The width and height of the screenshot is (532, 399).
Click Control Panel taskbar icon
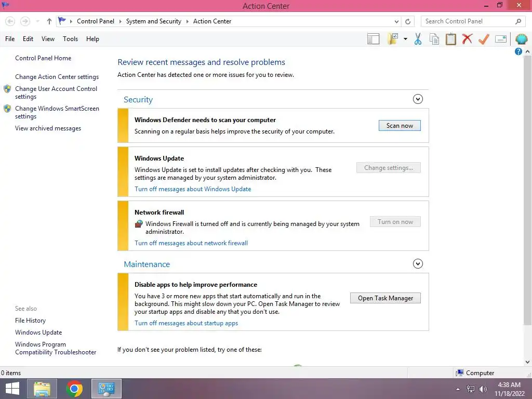106,389
